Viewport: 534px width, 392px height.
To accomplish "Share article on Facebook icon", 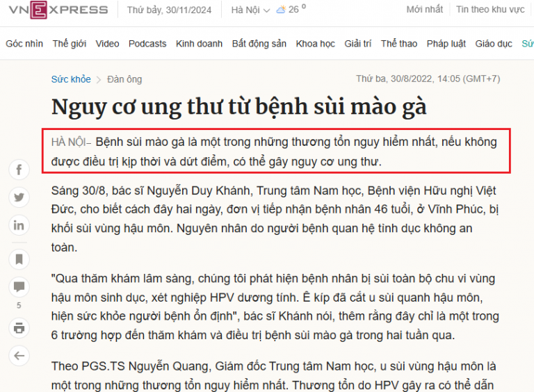I will [19, 170].
